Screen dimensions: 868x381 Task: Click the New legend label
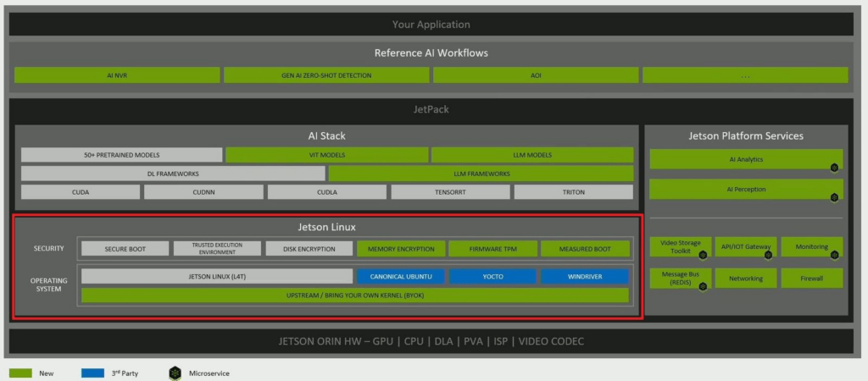pos(47,374)
